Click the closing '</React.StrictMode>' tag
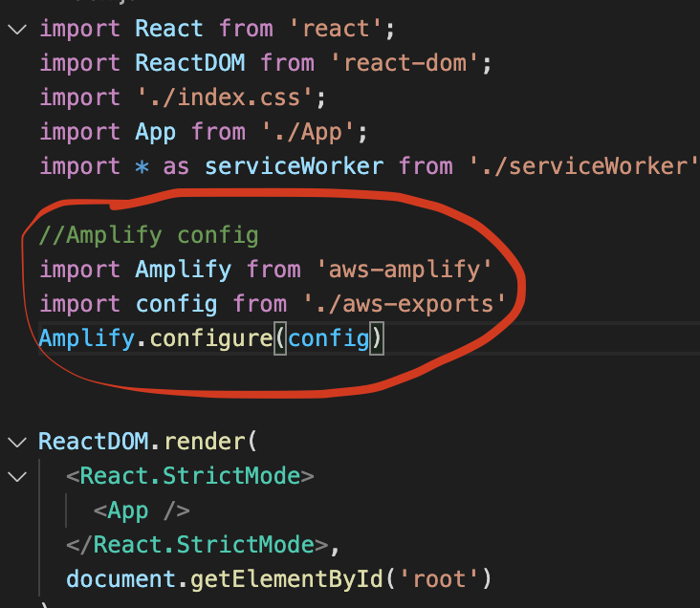700x608 pixels. pos(197,545)
